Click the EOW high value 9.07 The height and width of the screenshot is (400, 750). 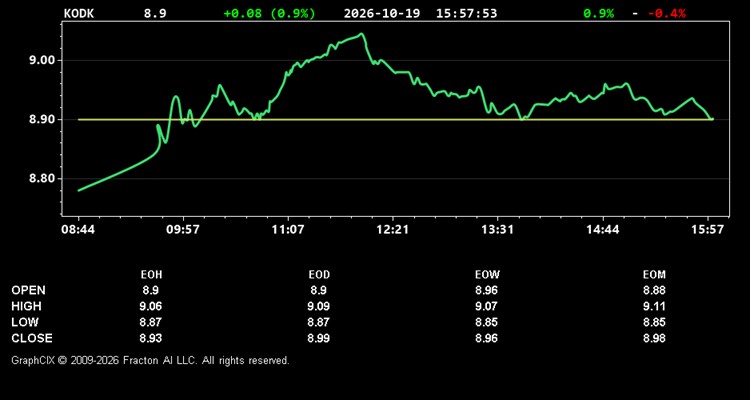(487, 306)
